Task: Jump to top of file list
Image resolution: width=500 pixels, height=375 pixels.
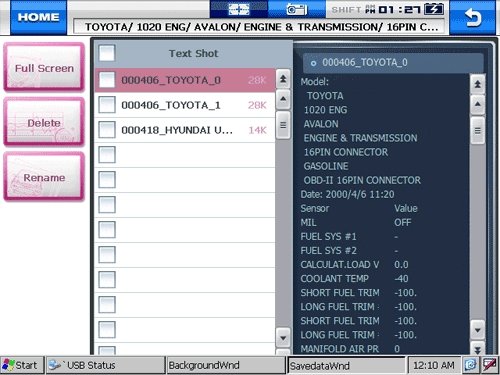Action: [x=283, y=79]
